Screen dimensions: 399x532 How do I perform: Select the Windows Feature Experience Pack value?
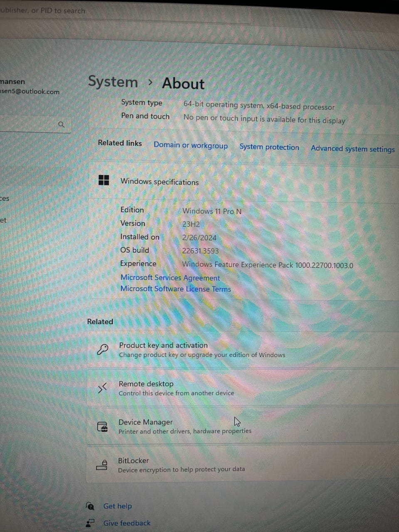[268, 265]
